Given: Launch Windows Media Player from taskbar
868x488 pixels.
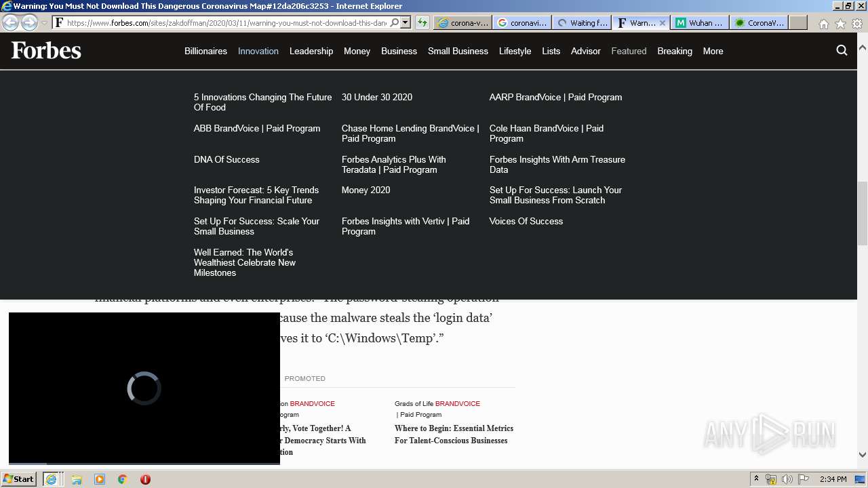Looking at the screenshot, I should (x=100, y=479).
